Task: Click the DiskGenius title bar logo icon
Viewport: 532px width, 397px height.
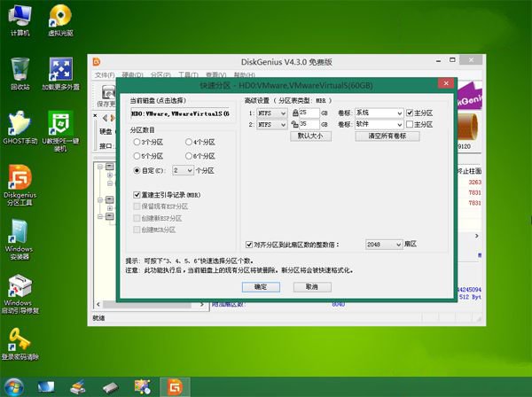Action: (x=97, y=62)
